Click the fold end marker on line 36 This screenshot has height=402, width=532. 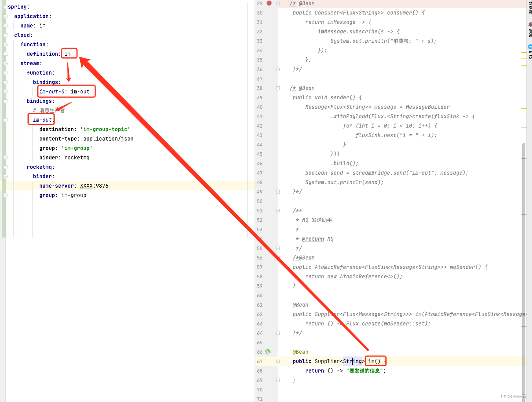pos(278,69)
